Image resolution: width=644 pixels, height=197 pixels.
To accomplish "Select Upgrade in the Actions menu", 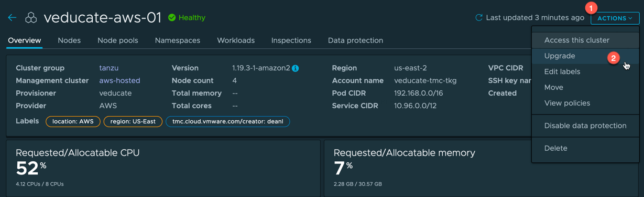I will point(585,56).
